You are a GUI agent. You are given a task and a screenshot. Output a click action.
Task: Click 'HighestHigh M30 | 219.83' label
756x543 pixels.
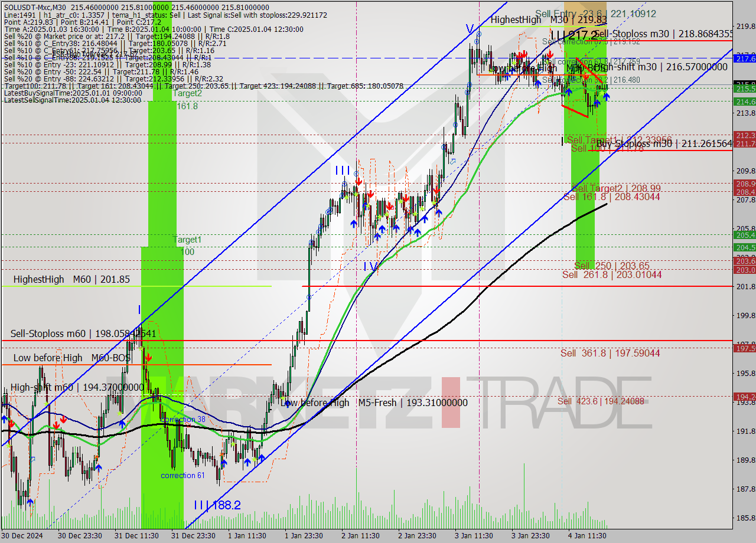tap(549, 19)
